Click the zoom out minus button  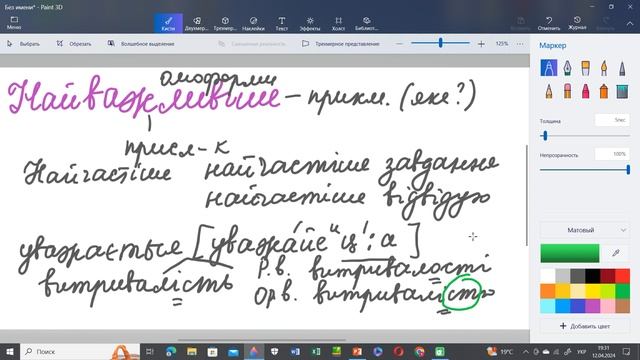point(400,44)
